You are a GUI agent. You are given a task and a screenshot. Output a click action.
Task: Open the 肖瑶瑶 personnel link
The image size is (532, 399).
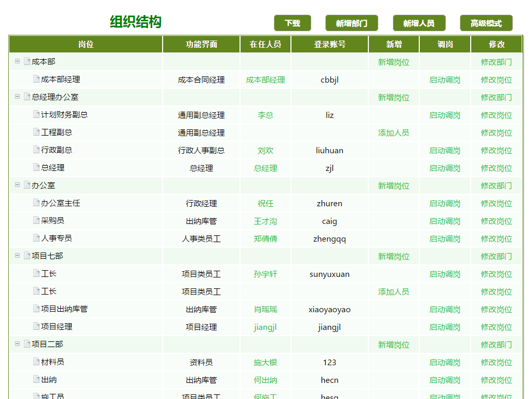pos(265,309)
